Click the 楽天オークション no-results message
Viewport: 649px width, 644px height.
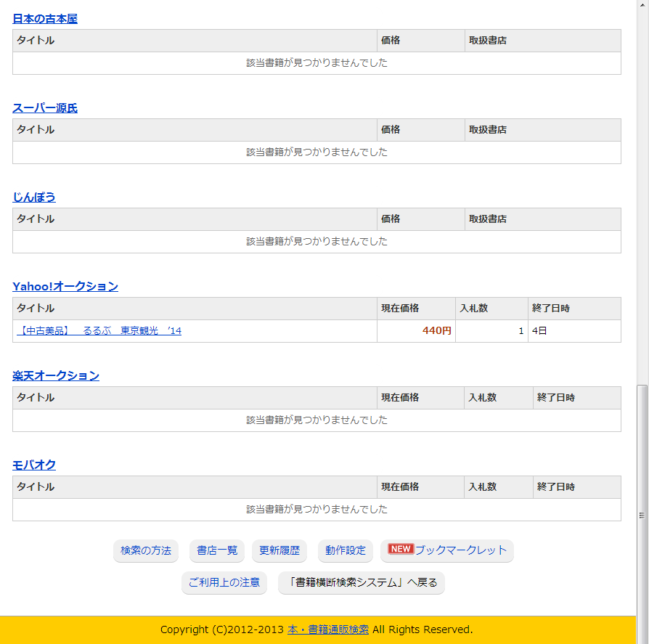pyautogui.click(x=317, y=420)
